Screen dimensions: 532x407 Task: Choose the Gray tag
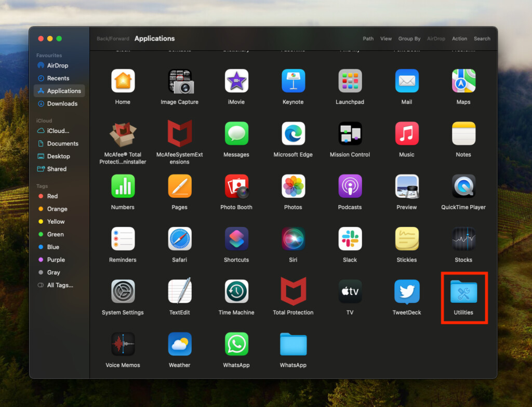point(59,273)
